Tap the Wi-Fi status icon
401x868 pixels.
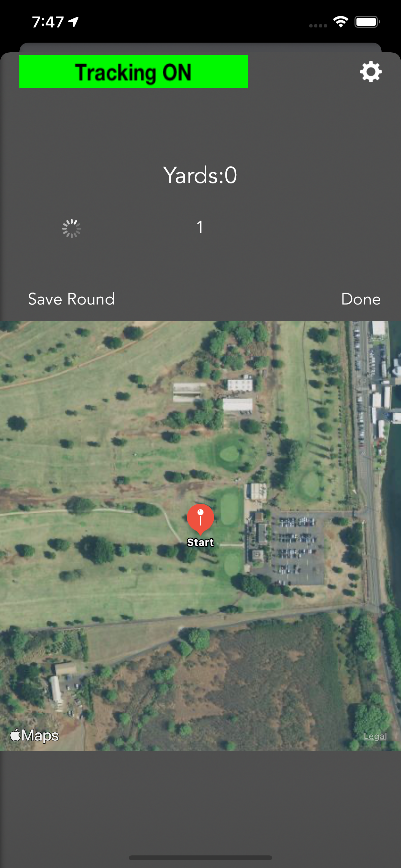(x=340, y=22)
